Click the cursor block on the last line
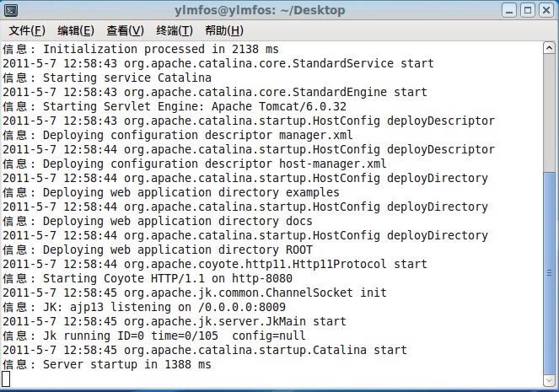 [x=7, y=379]
